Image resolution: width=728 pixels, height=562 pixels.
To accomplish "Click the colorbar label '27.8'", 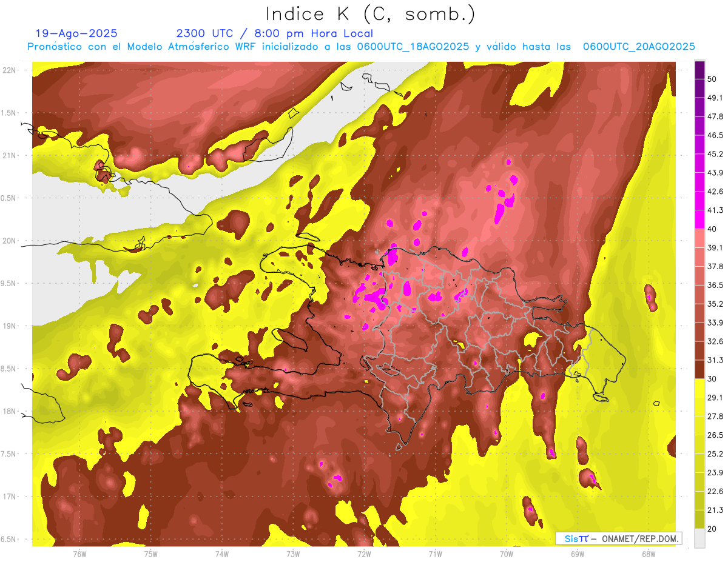I will 715,416.
